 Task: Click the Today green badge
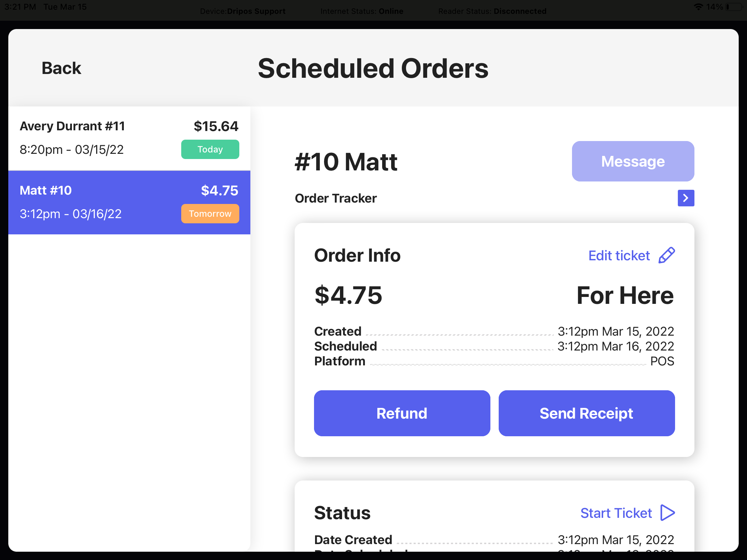[x=210, y=149]
